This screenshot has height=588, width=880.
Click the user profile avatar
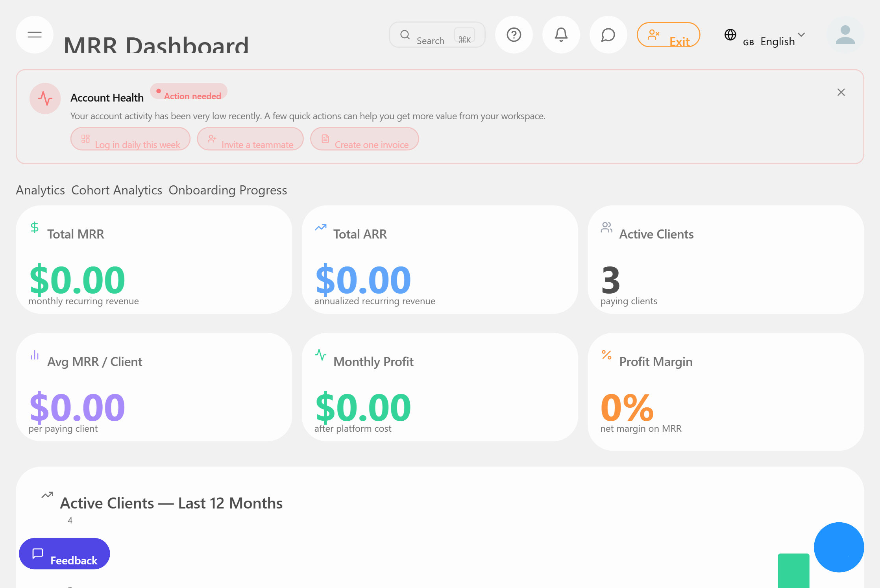pos(845,35)
